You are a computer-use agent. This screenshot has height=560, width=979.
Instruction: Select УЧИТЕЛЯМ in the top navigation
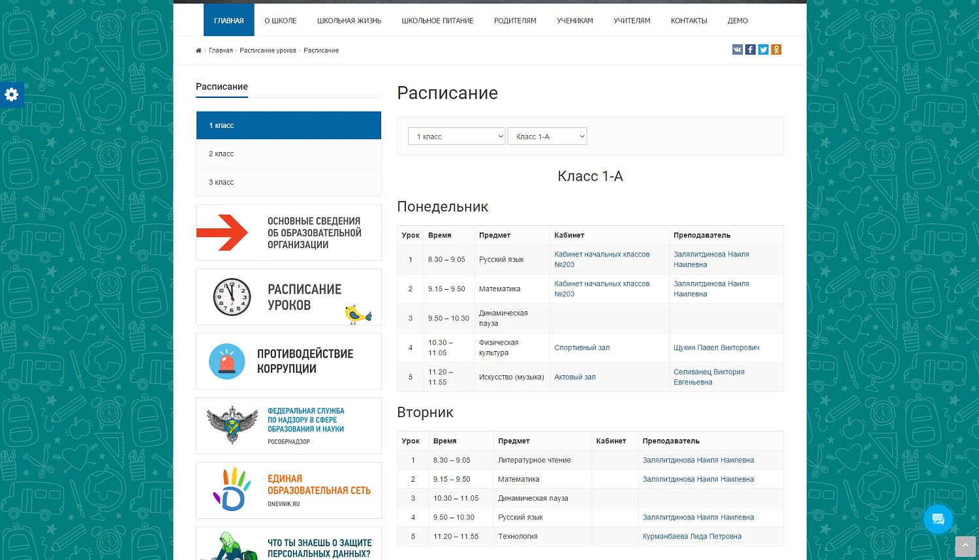coord(630,20)
